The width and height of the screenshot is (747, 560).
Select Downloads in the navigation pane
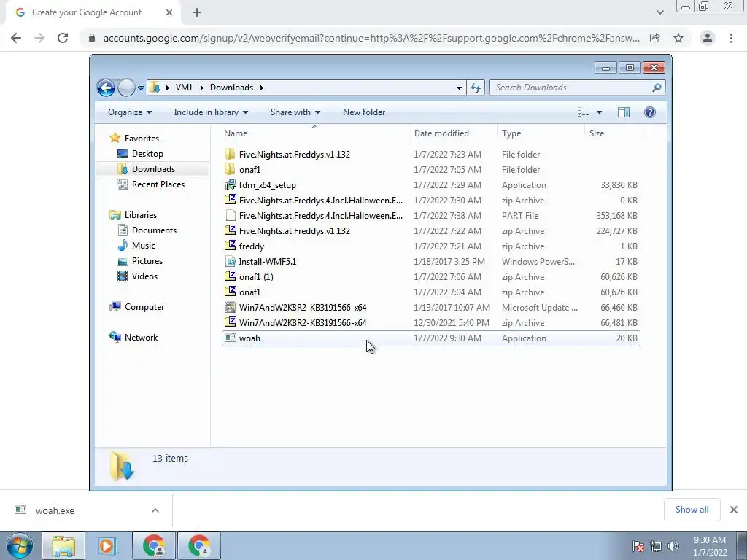153,169
